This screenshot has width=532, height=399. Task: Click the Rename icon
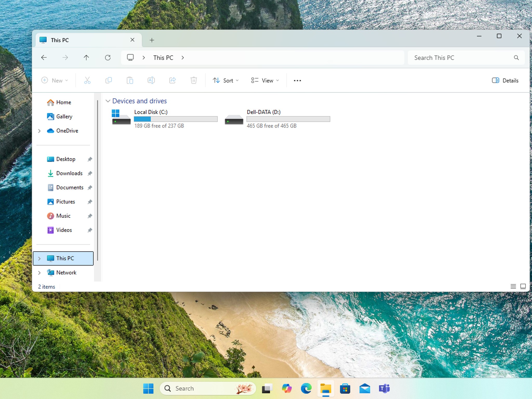pyautogui.click(x=151, y=81)
